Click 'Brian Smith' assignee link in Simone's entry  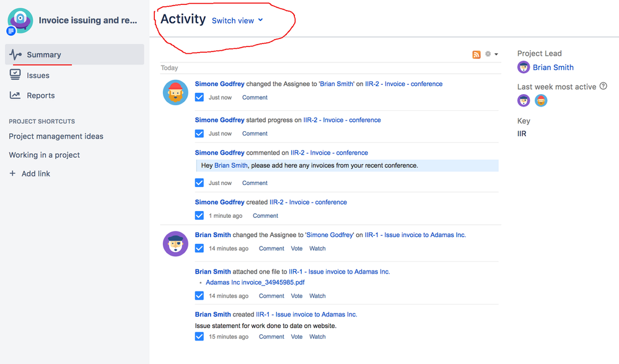pyautogui.click(x=336, y=84)
